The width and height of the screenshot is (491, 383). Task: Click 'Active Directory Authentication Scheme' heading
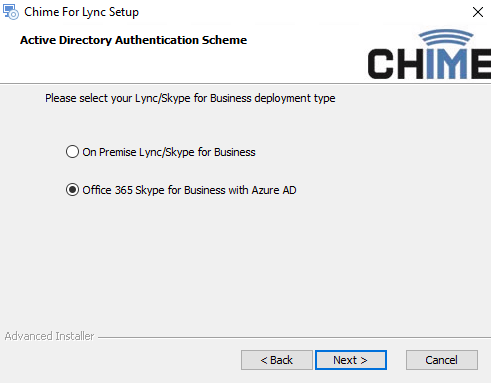[x=133, y=40]
